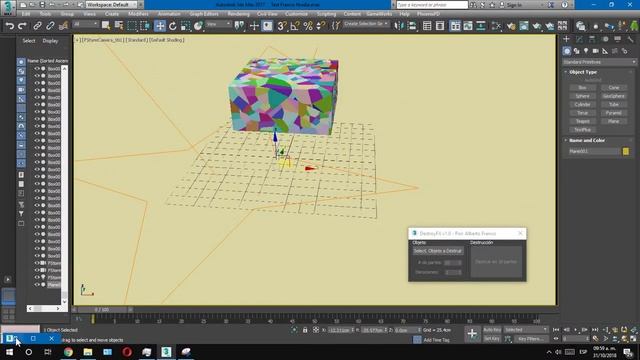Open the Select tab in Scene Explorer
This screenshot has height=360, width=640.
29,41
